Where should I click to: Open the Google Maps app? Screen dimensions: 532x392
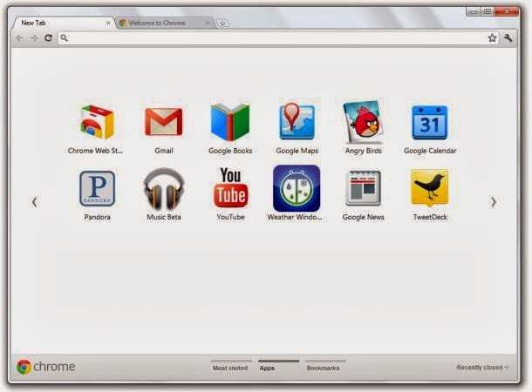[x=297, y=121]
